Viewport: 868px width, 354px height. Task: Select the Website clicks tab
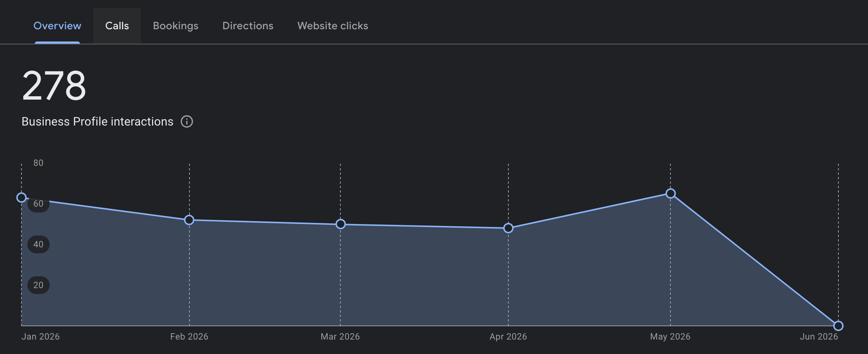(x=333, y=26)
